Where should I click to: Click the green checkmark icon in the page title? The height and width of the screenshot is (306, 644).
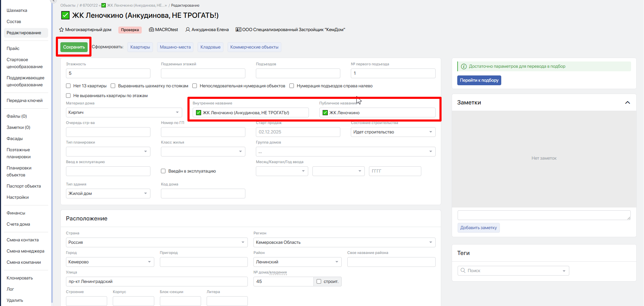[x=65, y=15]
